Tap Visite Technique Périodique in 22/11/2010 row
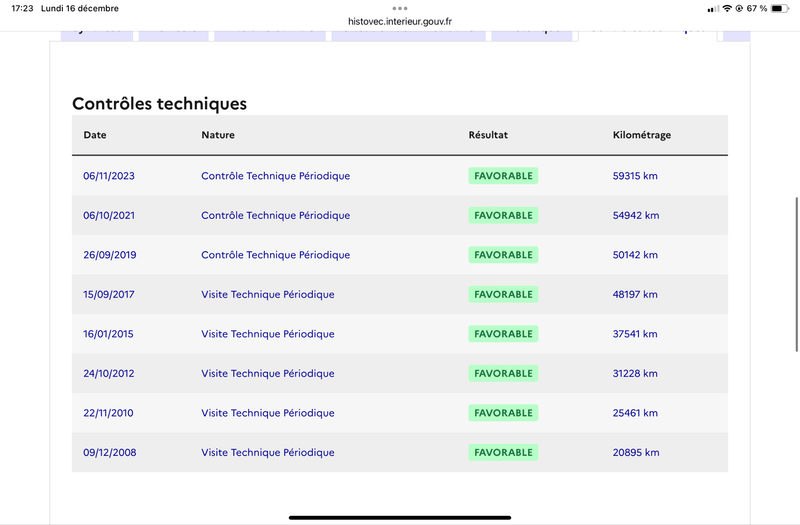The width and height of the screenshot is (800, 525). point(268,413)
